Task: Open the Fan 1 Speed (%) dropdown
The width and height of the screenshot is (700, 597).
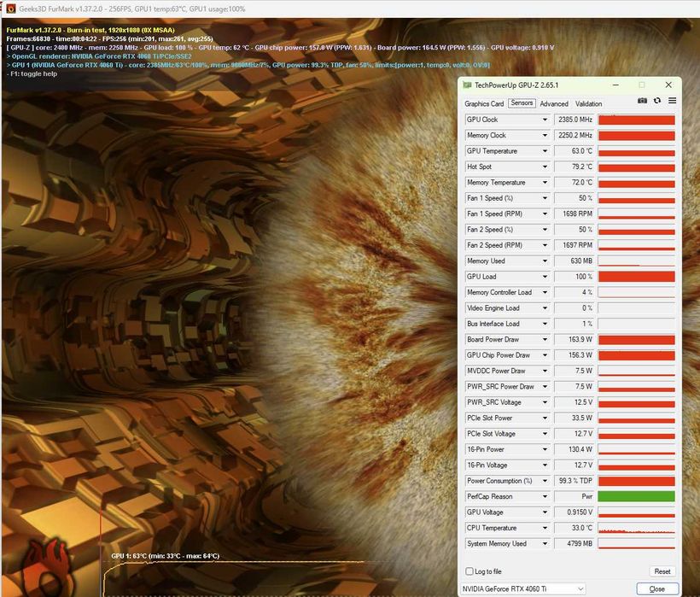Action: 545,198
